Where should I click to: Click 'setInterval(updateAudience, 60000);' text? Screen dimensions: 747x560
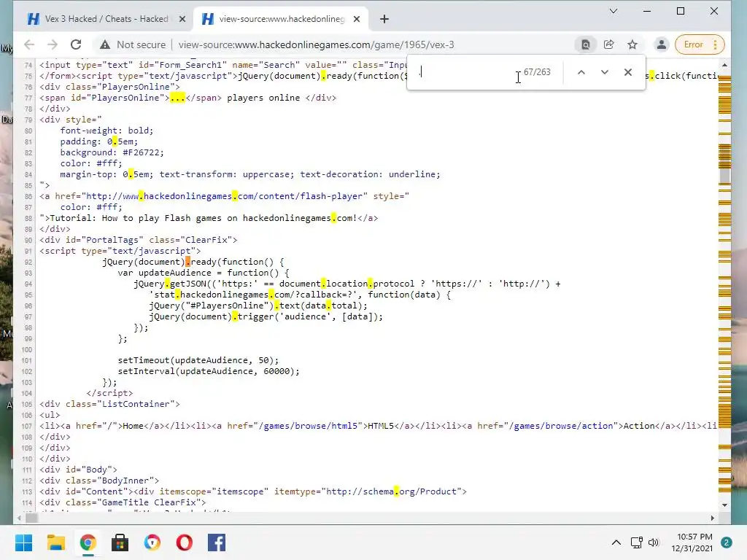point(209,371)
